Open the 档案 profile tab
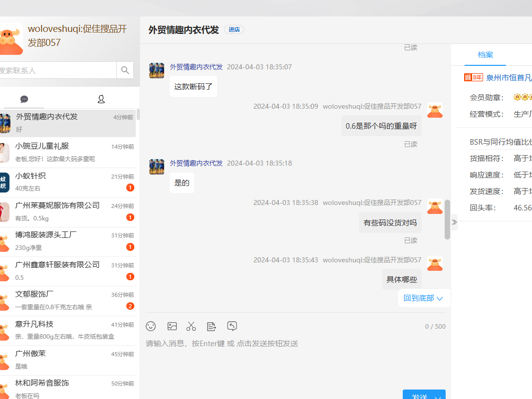532x399 pixels. pyautogui.click(x=485, y=55)
